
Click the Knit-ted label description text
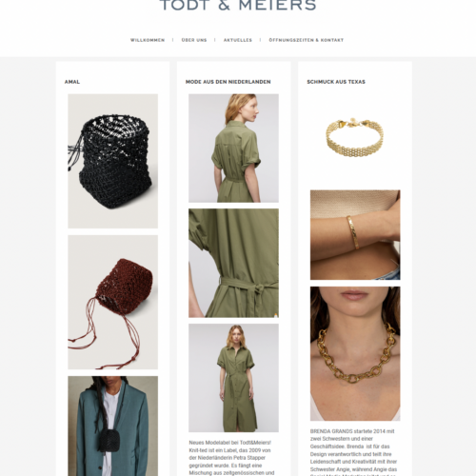231,458
